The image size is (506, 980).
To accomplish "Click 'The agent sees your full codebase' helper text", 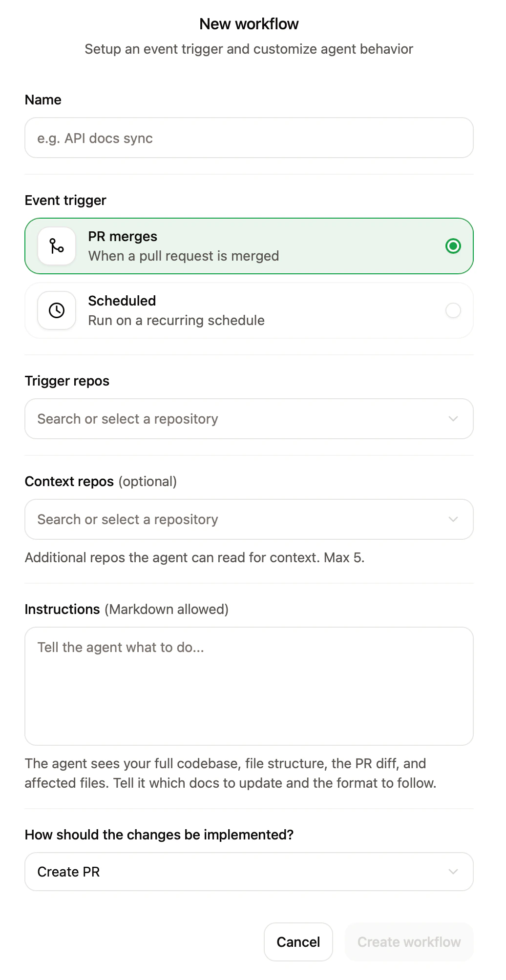I will [x=231, y=773].
